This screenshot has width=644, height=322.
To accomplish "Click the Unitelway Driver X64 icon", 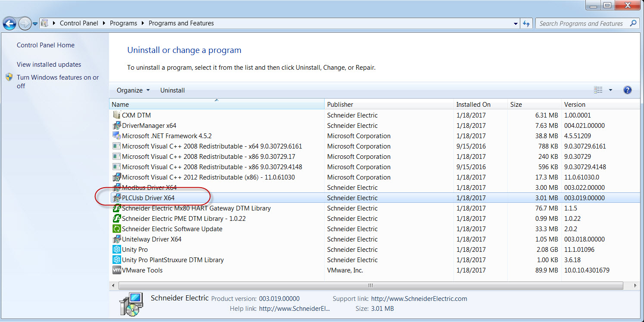I will click(x=116, y=239).
